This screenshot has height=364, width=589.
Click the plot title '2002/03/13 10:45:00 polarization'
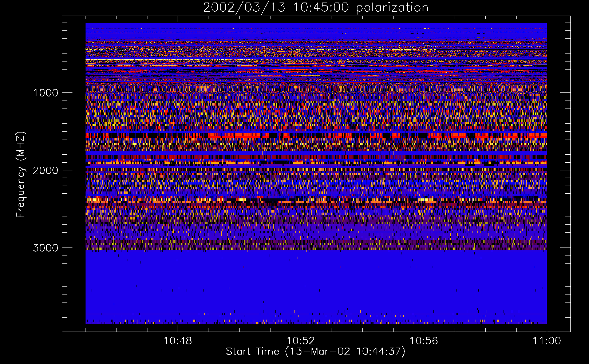tap(316, 8)
